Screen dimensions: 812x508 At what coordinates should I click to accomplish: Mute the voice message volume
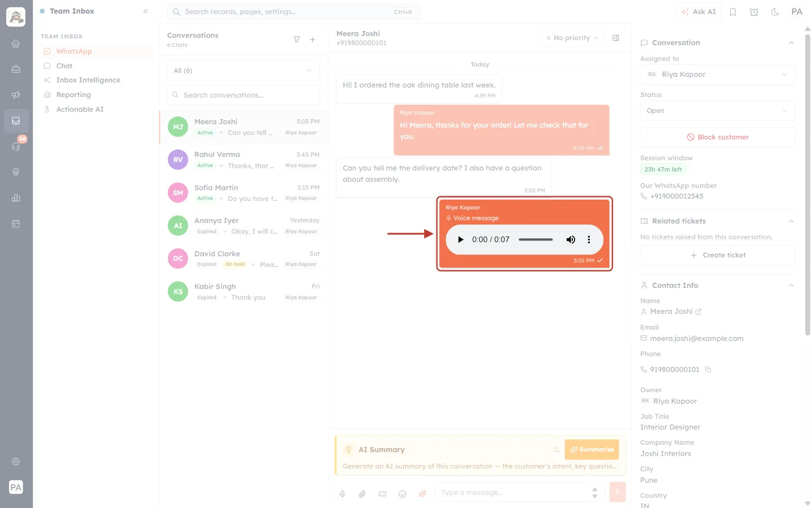pyautogui.click(x=571, y=239)
